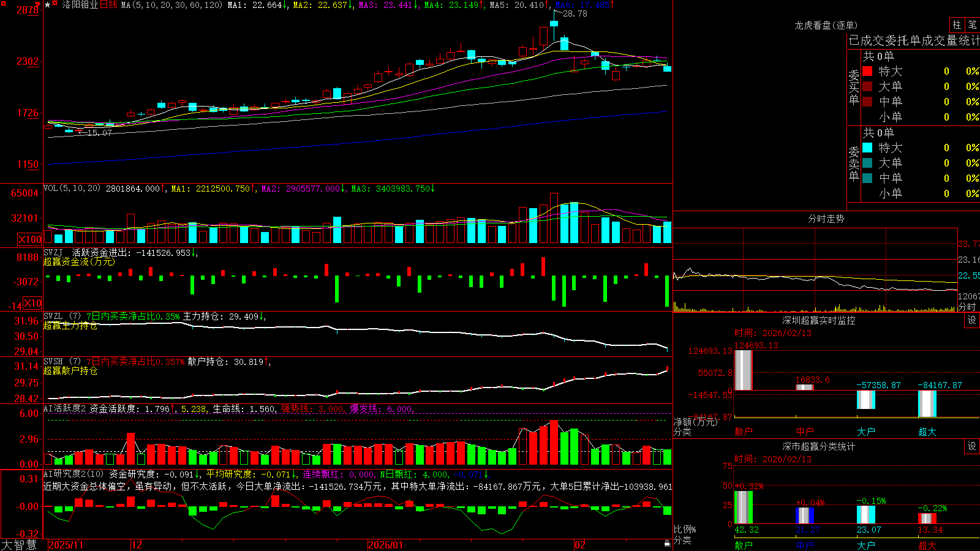
Task: Open 设 settings for 深圳超赢实时监控
Action: tap(972, 320)
